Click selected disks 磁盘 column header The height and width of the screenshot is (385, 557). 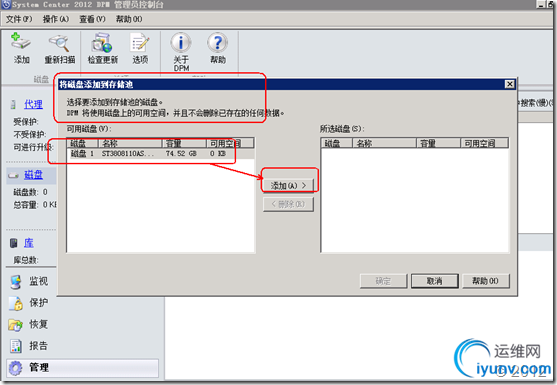337,143
